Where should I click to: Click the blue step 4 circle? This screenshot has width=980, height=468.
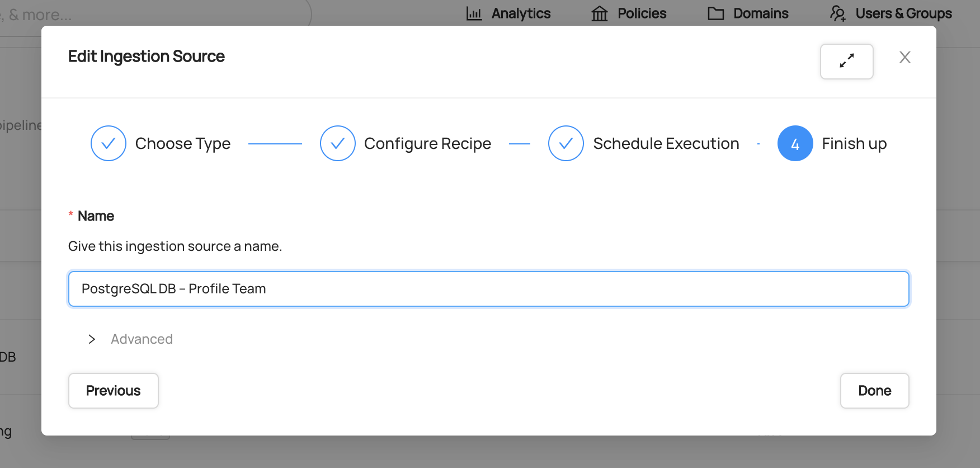click(795, 143)
